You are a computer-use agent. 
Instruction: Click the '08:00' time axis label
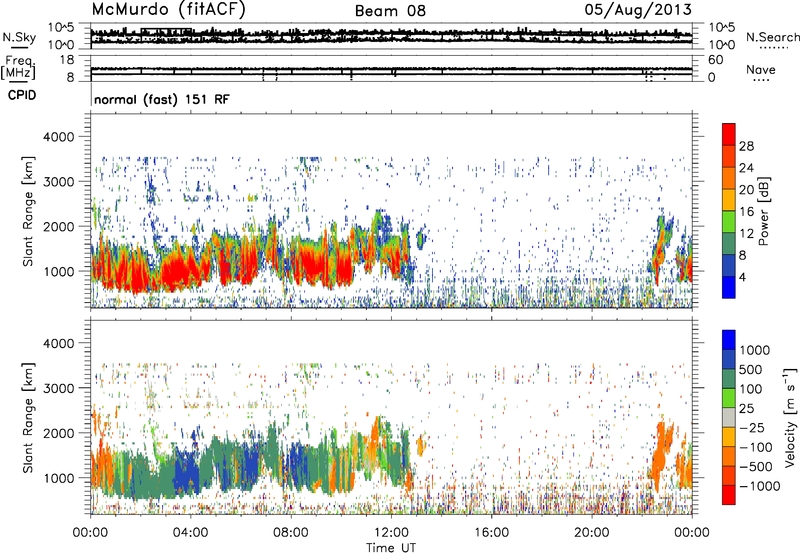(x=291, y=533)
